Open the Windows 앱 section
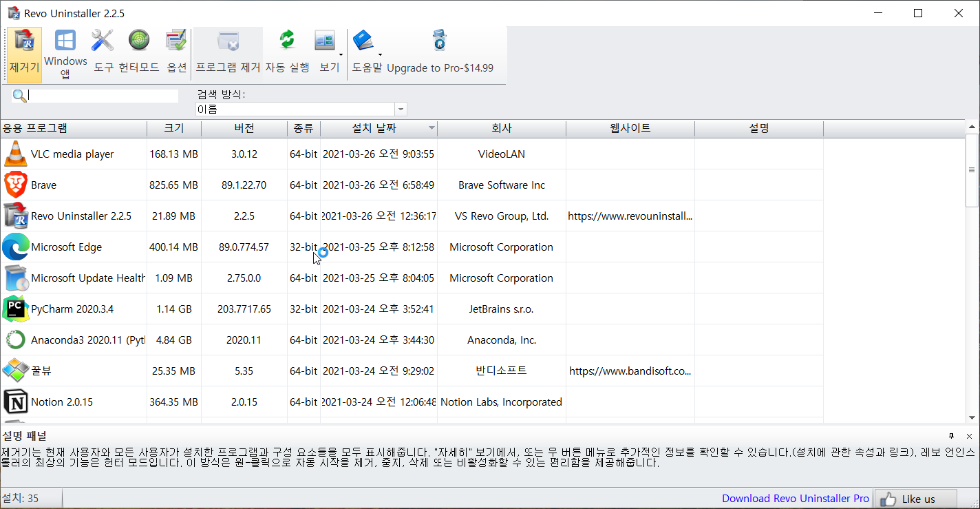This screenshot has width=980, height=509. click(65, 55)
